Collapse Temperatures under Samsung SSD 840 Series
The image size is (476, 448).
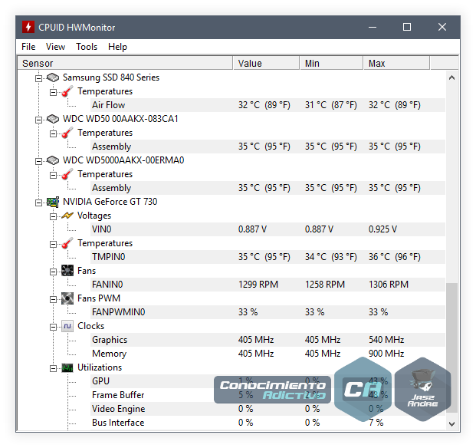53,92
